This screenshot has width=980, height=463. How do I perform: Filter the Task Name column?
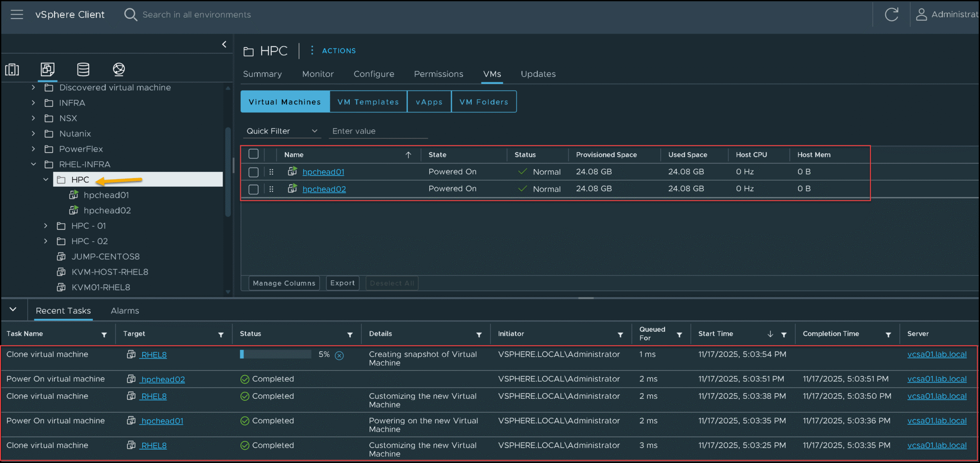(x=104, y=335)
